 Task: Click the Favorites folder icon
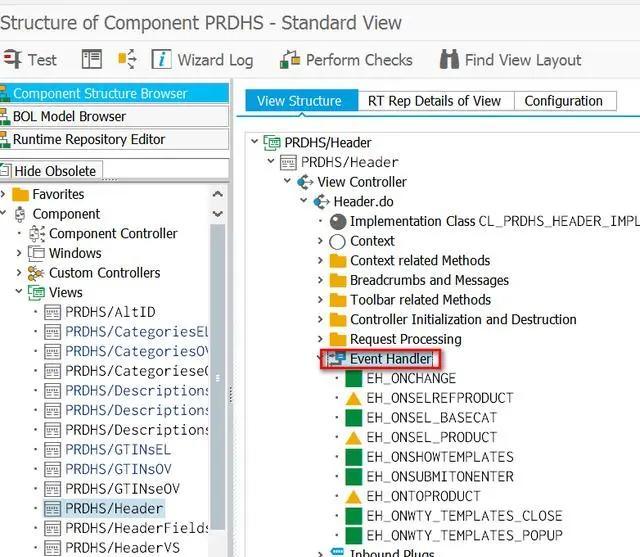coord(20,194)
